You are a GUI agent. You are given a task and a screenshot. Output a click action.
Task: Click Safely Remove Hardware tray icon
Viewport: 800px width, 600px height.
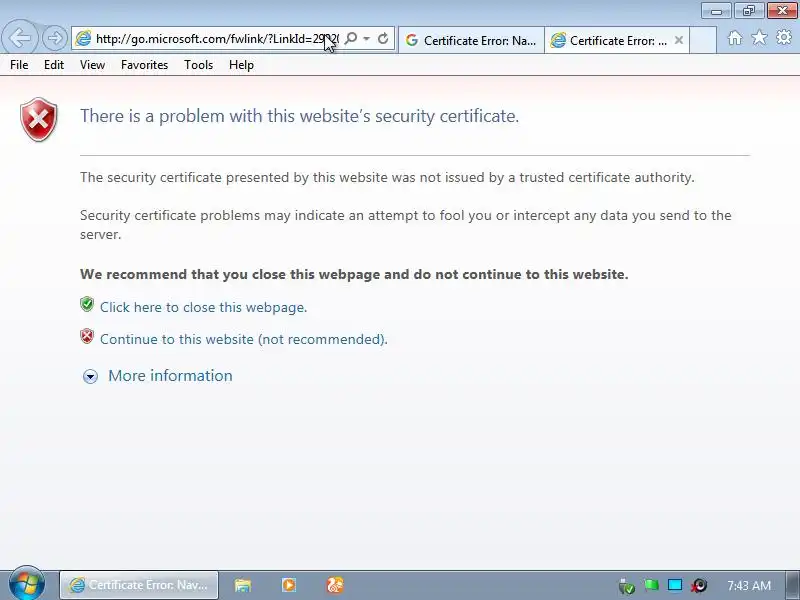pyautogui.click(x=627, y=586)
